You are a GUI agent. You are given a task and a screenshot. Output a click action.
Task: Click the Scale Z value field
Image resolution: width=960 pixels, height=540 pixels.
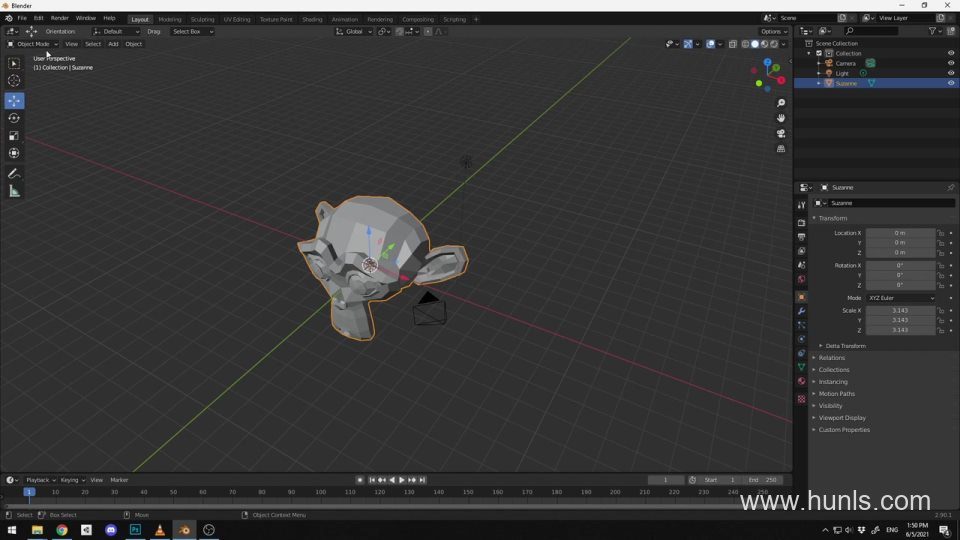[x=900, y=330]
